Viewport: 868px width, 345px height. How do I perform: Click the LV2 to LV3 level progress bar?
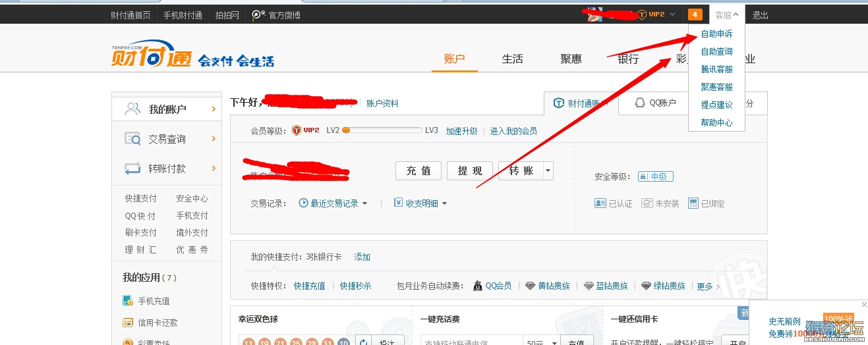tap(382, 130)
